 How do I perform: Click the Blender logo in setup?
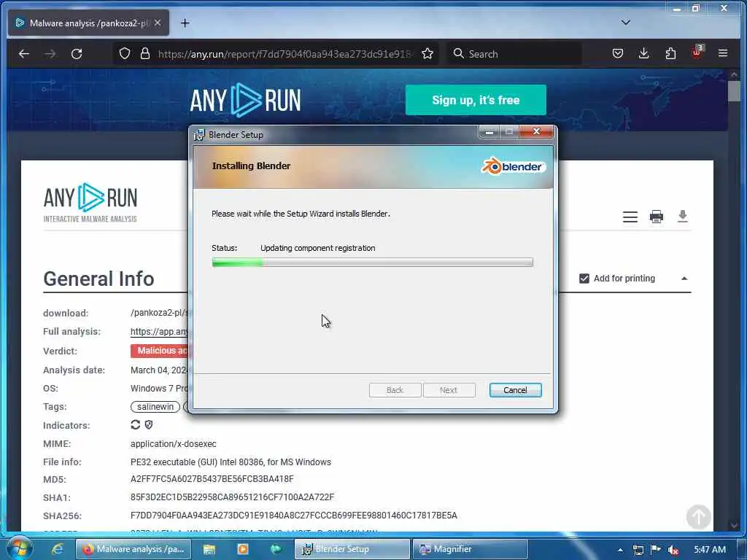tap(513, 167)
